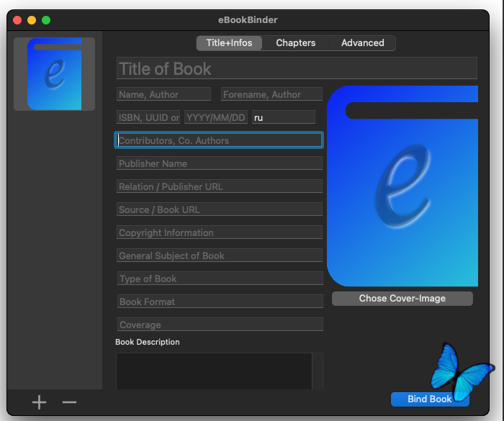Close the eBookBinder window
Image resolution: width=504 pixels, height=421 pixels.
17,20
